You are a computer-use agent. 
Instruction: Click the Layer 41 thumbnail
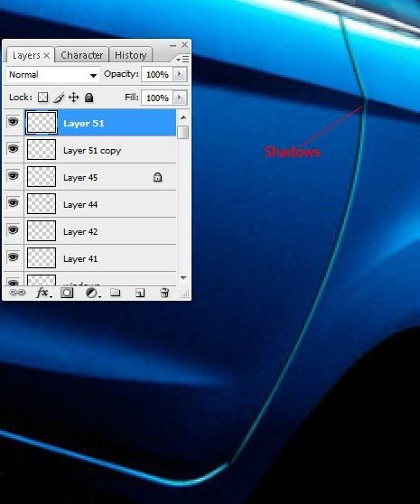tap(42, 257)
